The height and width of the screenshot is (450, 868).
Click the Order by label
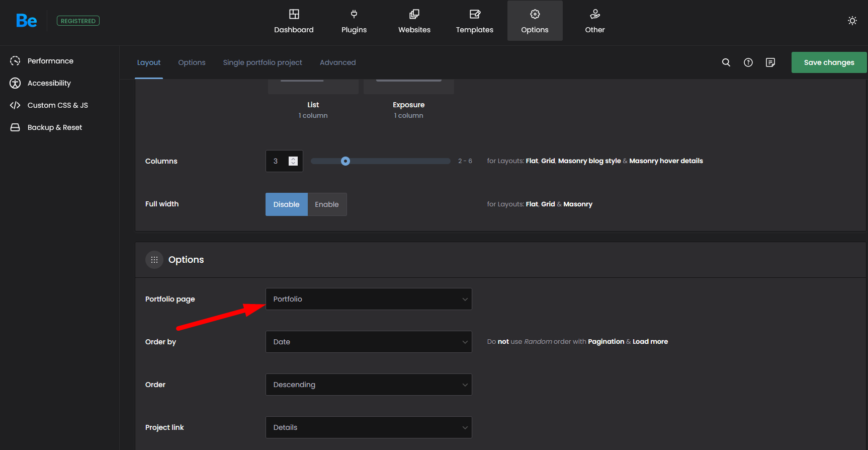click(160, 342)
